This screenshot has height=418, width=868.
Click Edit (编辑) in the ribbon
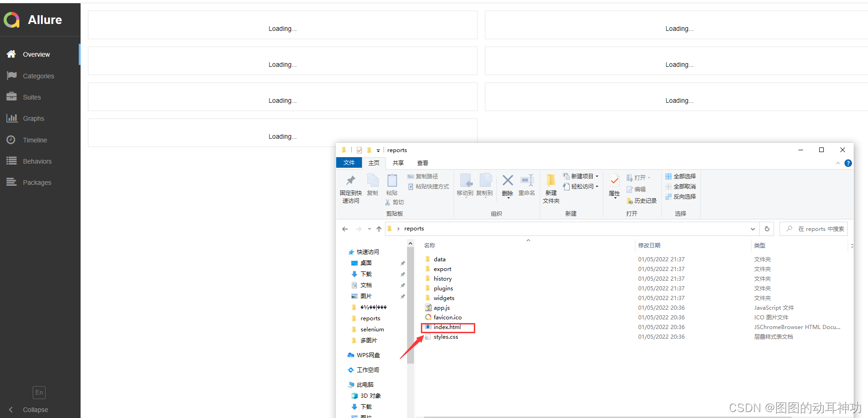(x=636, y=189)
